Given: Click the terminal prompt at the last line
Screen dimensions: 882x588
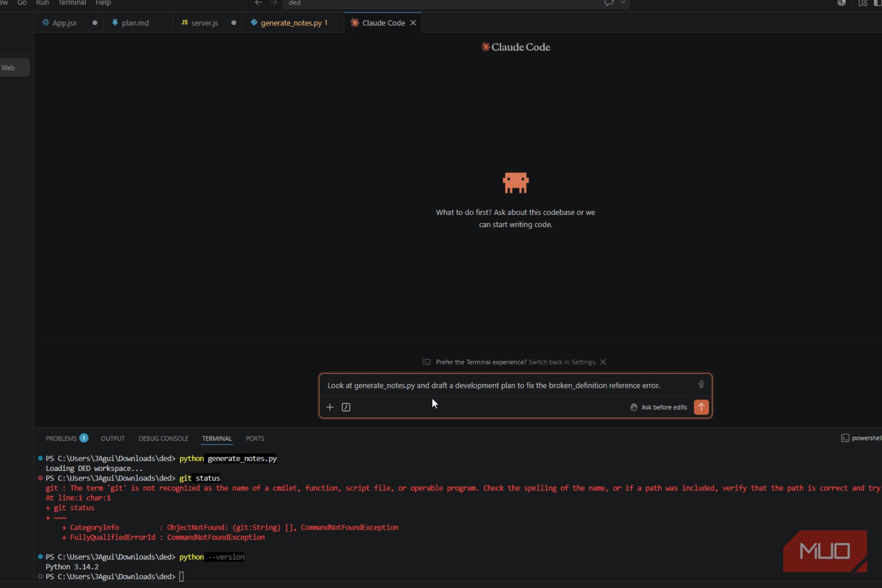Looking at the screenshot, I should point(111,577).
